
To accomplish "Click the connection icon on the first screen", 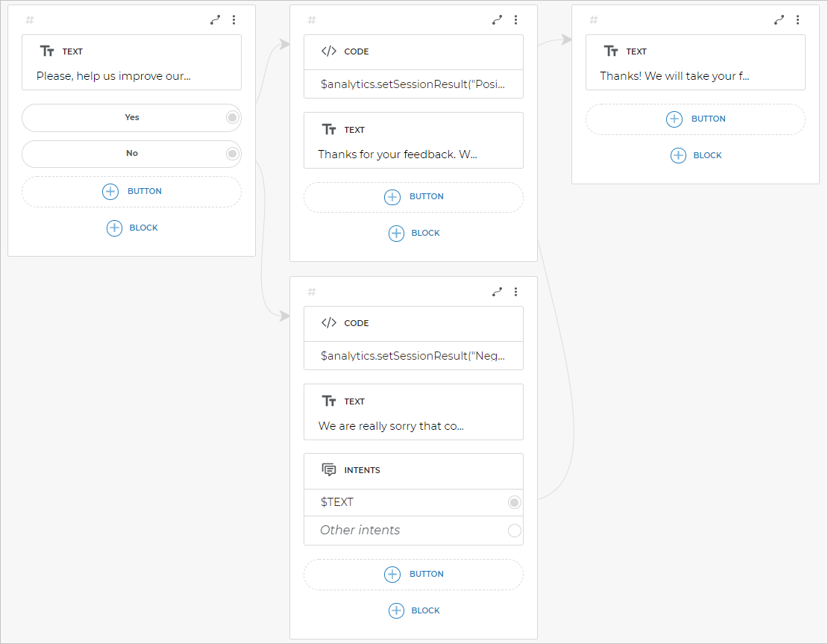I will pyautogui.click(x=215, y=20).
